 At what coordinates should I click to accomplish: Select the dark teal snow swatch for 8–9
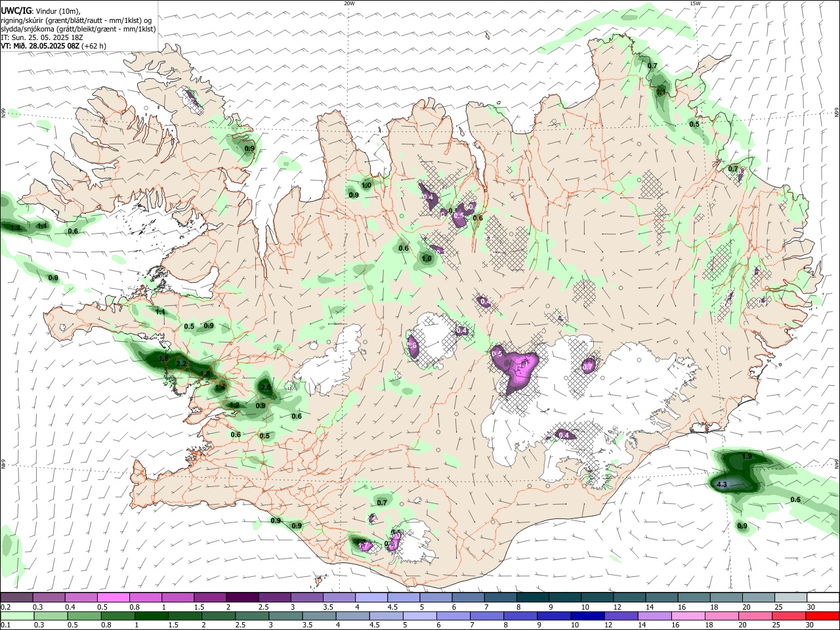coord(532,597)
